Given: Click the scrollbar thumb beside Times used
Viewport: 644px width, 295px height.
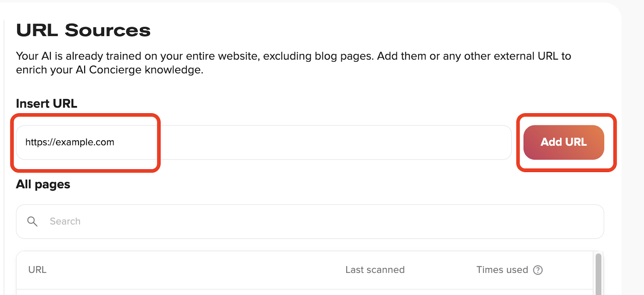Looking at the screenshot, I should tap(598, 274).
